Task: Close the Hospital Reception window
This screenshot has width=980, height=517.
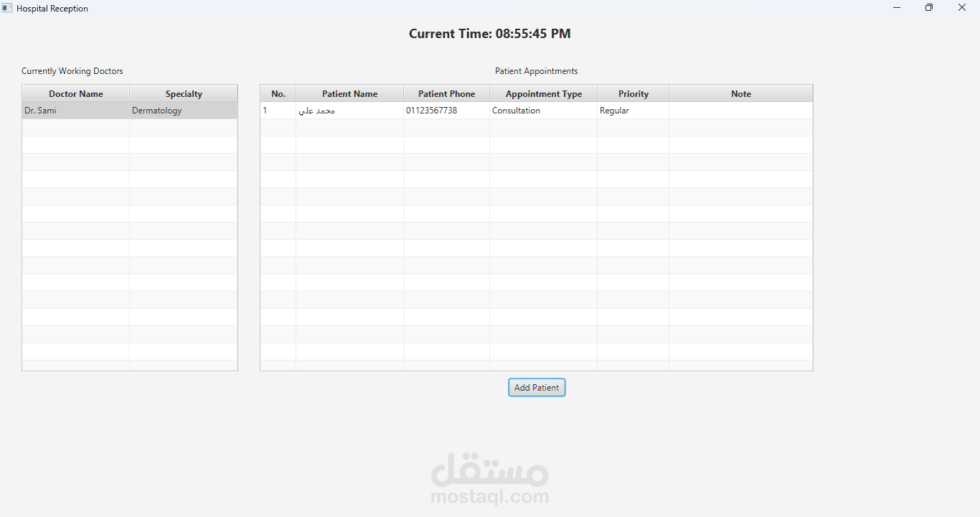Action: pyautogui.click(x=962, y=8)
